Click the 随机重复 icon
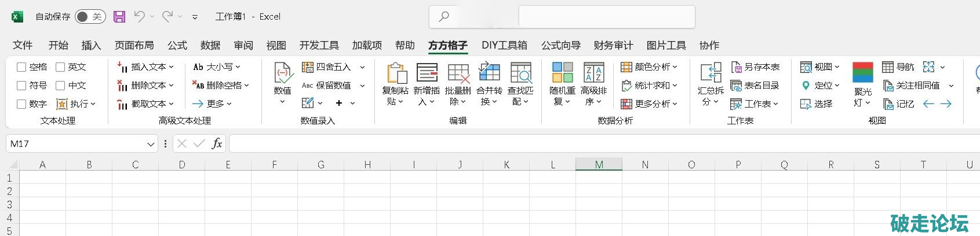This screenshot has width=980, height=236. pyautogui.click(x=562, y=73)
